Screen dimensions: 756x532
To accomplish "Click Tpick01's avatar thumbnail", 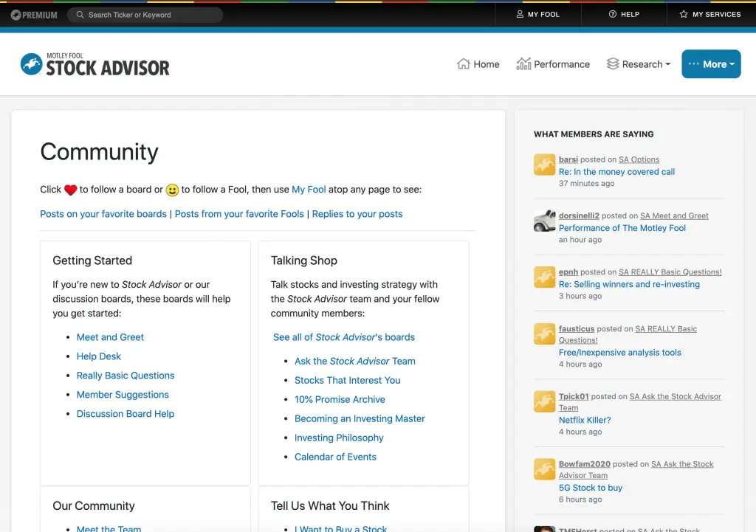I will click(544, 401).
